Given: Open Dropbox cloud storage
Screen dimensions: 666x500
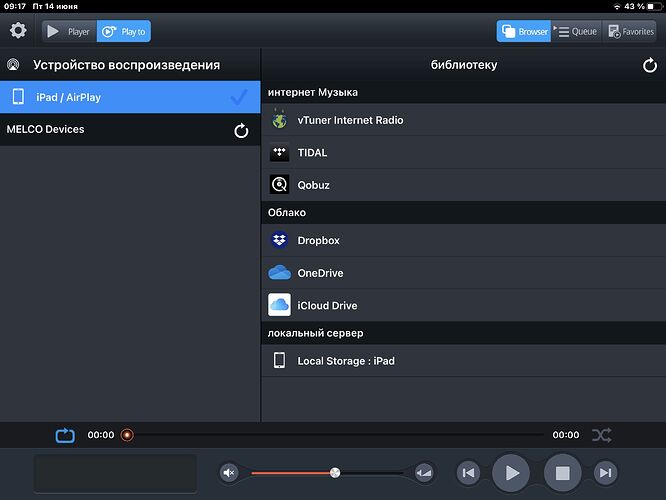Looking at the screenshot, I should [x=464, y=240].
